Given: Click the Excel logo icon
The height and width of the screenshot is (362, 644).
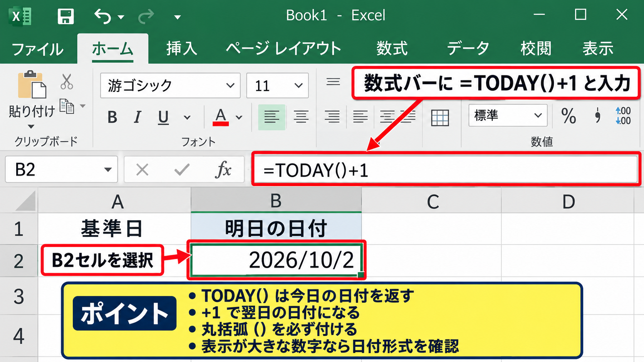Looking at the screenshot, I should [x=20, y=16].
